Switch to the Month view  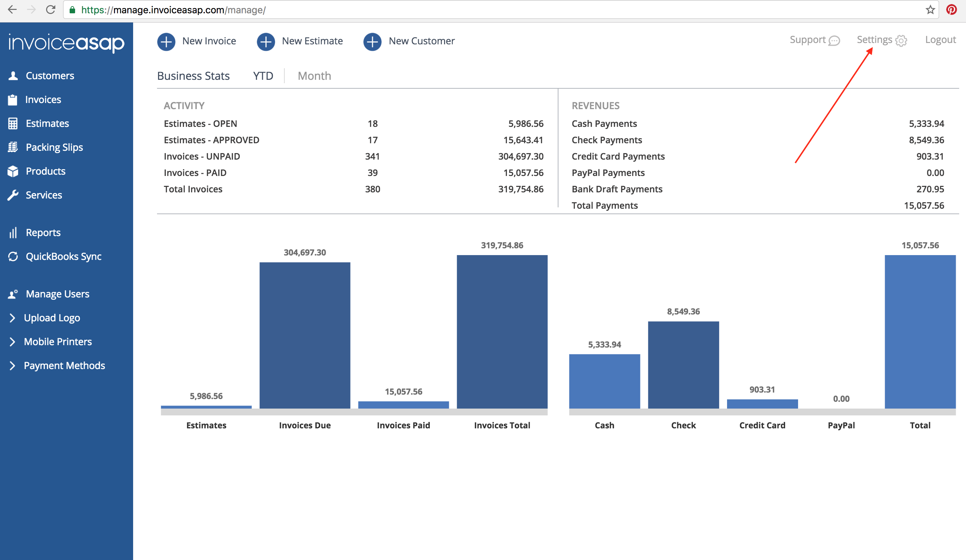click(314, 75)
